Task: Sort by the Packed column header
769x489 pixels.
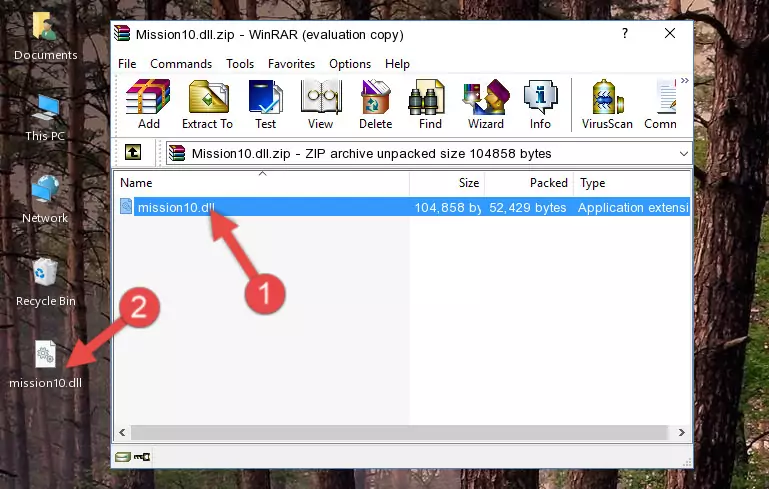Action: point(529,183)
